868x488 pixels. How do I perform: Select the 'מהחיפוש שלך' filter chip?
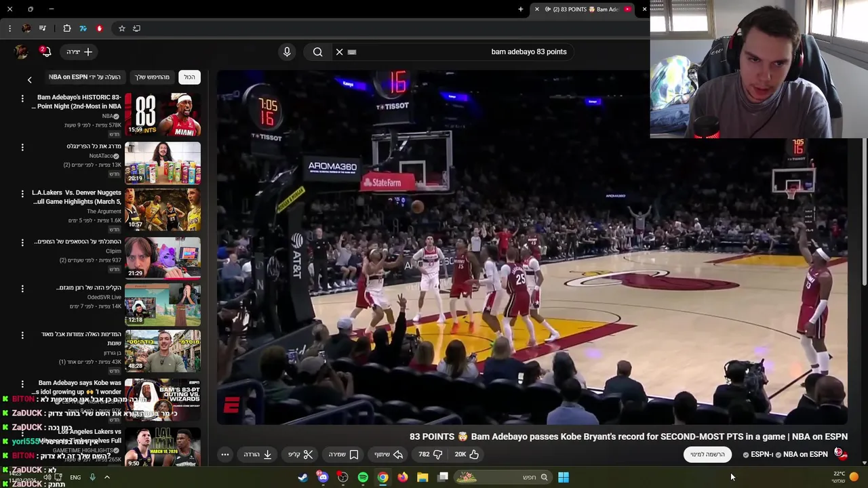(x=152, y=77)
